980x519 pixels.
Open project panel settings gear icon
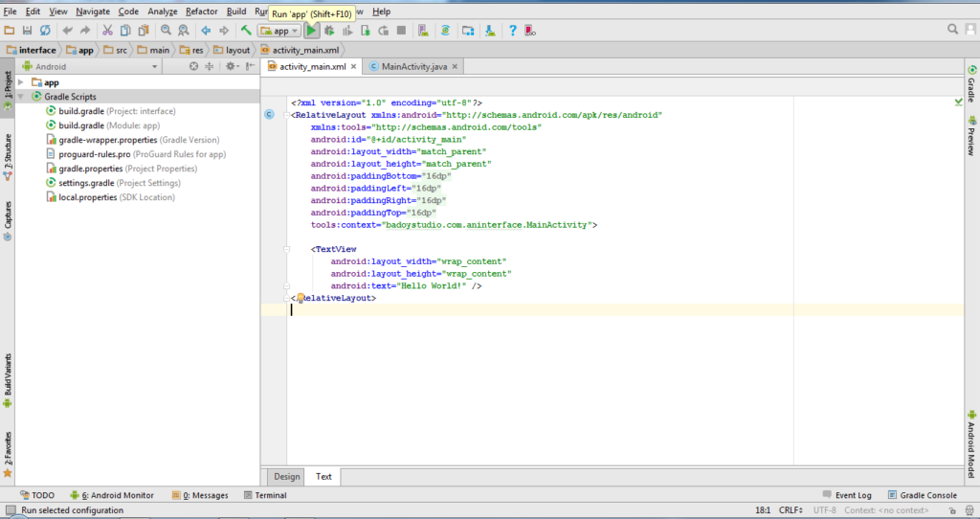pos(231,67)
